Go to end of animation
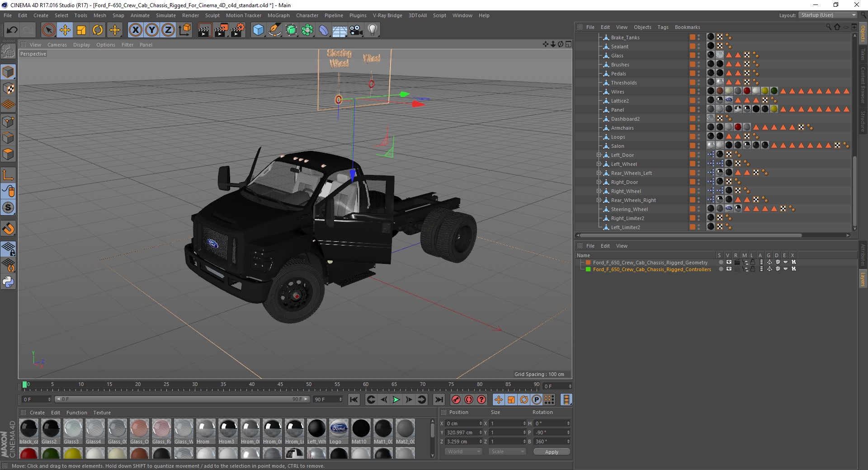The image size is (868, 470). point(439,399)
